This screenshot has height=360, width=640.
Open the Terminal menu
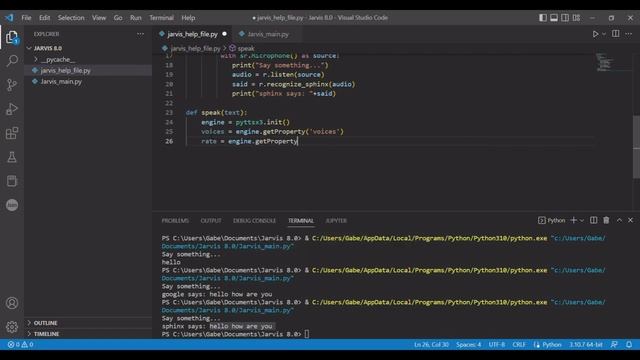pos(161,18)
